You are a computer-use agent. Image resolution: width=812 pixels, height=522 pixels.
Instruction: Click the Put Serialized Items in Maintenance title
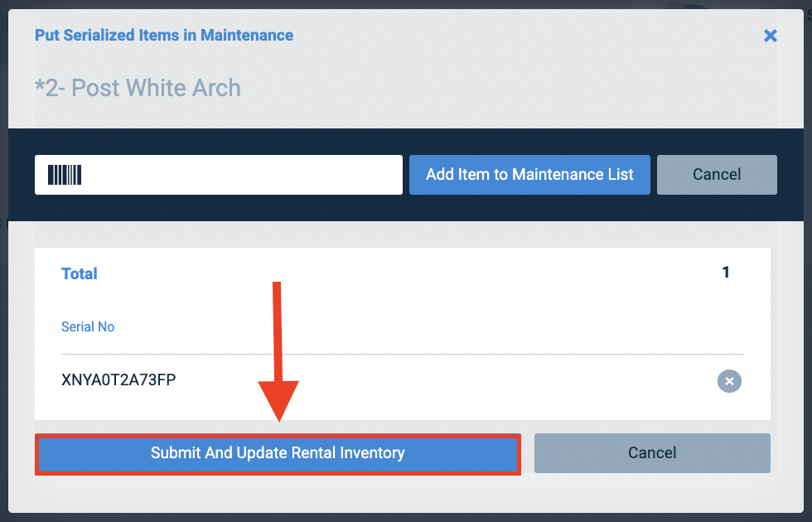click(163, 35)
